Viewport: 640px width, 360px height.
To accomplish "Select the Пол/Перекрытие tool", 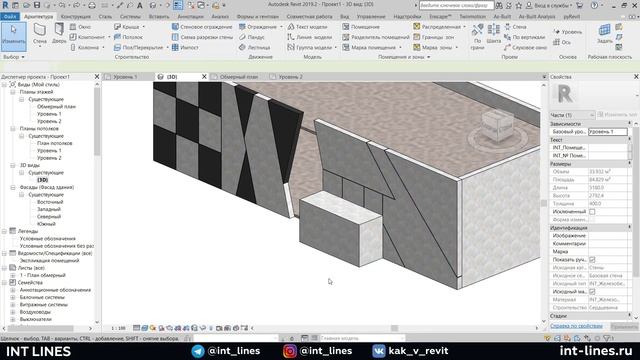I will click(x=139, y=47).
